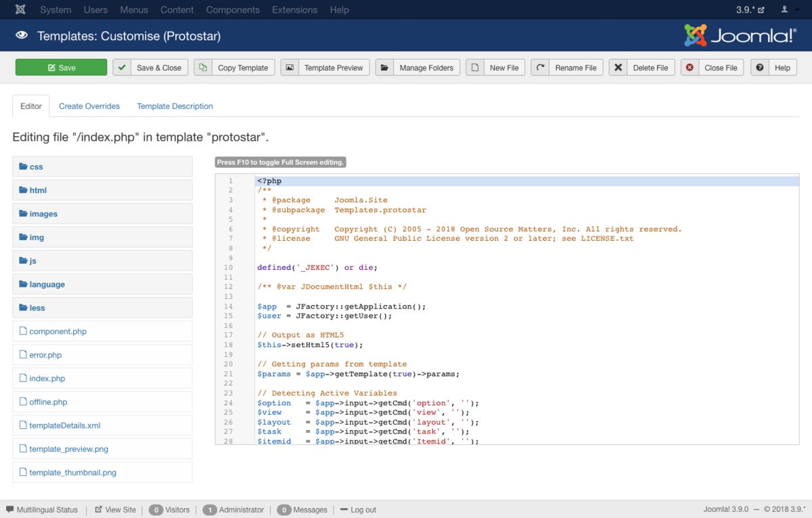Click the Visitors count badge
Viewport: 812px width, 518px height.
coord(156,510)
